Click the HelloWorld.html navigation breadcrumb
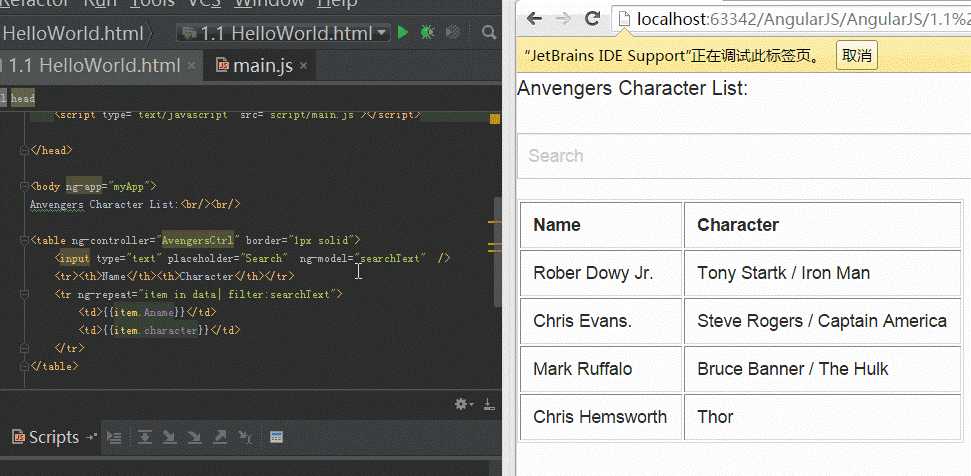971x476 pixels. 72,33
